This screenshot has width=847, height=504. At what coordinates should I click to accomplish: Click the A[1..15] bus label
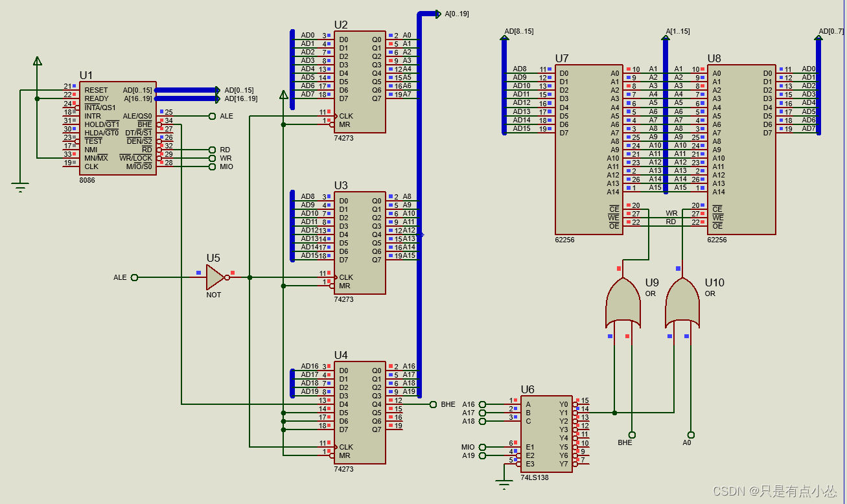coord(678,31)
